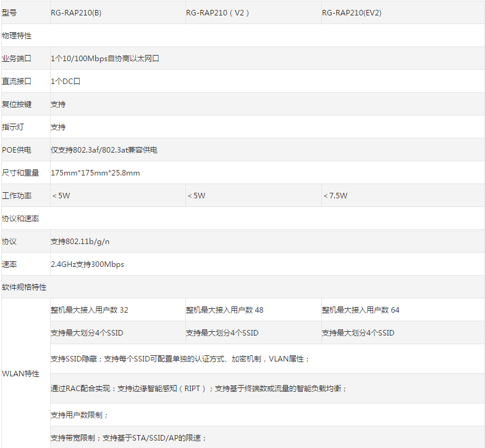Select the 支持带宽限制 STA/SSID/AP line
Screen dimensions: 485x448
click(129, 438)
